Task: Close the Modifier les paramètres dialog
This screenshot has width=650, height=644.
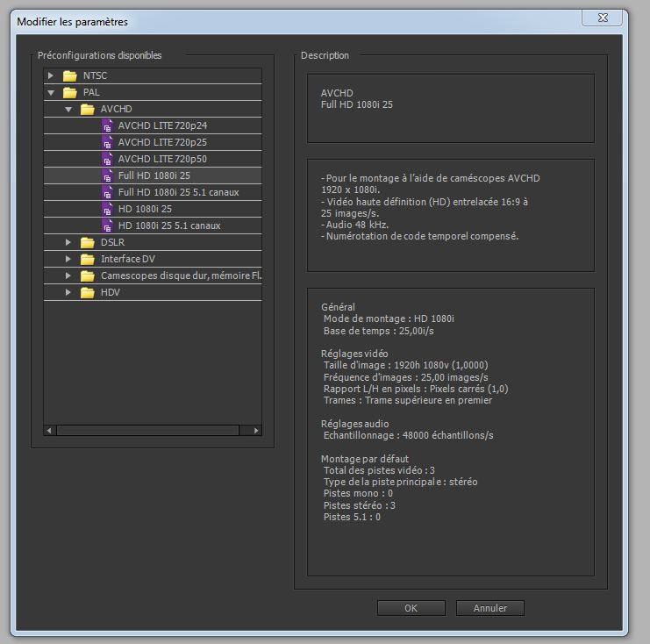Action: 603,18
